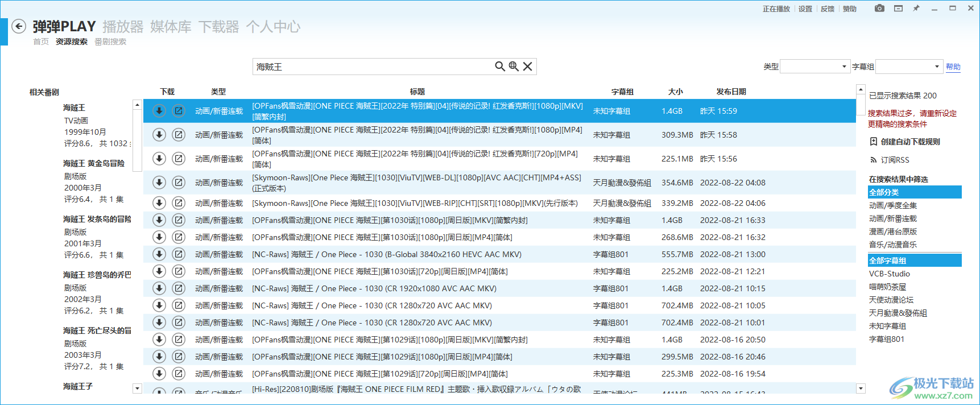
Task: Download the 268.6MB 第1030话 MP4 entry
Action: pos(159,237)
